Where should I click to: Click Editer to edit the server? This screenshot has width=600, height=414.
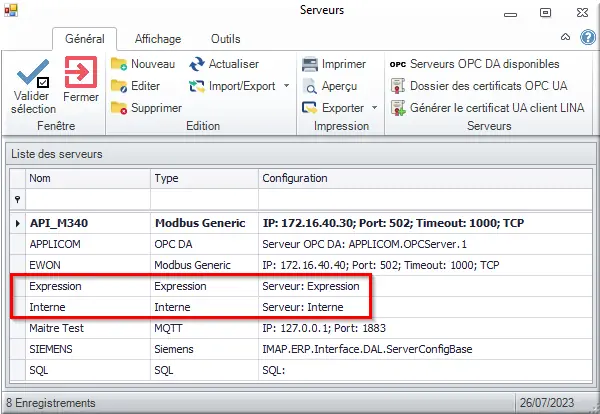135,86
